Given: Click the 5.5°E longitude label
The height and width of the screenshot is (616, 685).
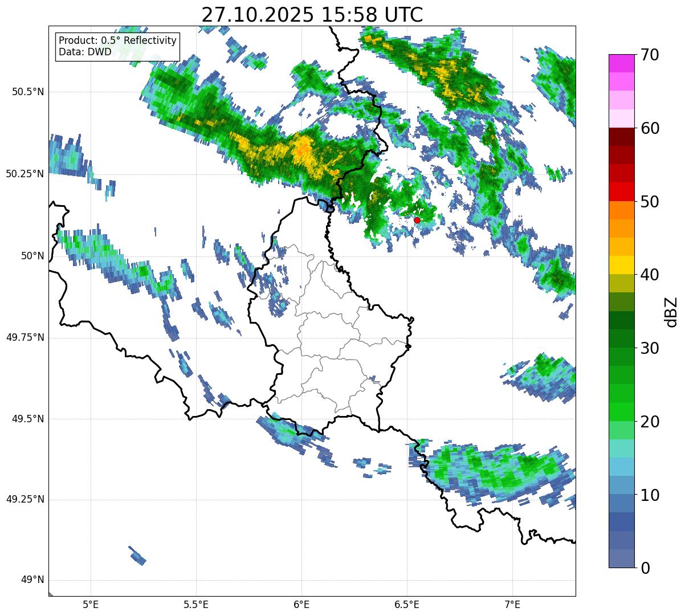Looking at the screenshot, I should pyautogui.click(x=196, y=605).
